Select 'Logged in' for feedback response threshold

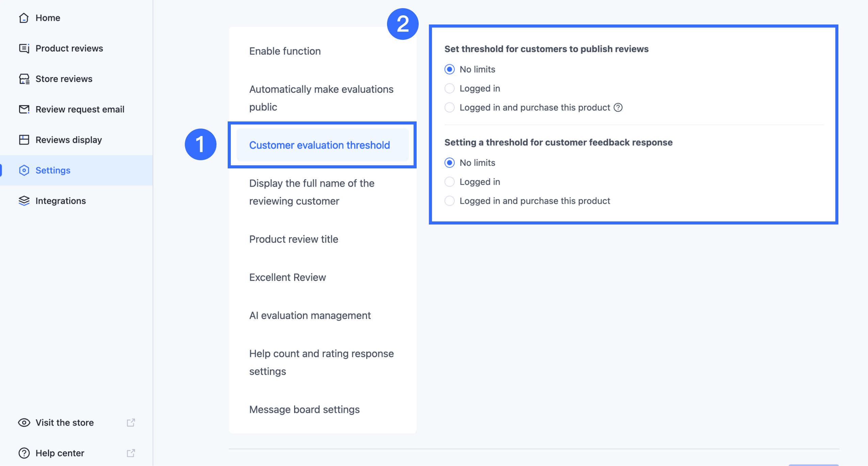[450, 182]
